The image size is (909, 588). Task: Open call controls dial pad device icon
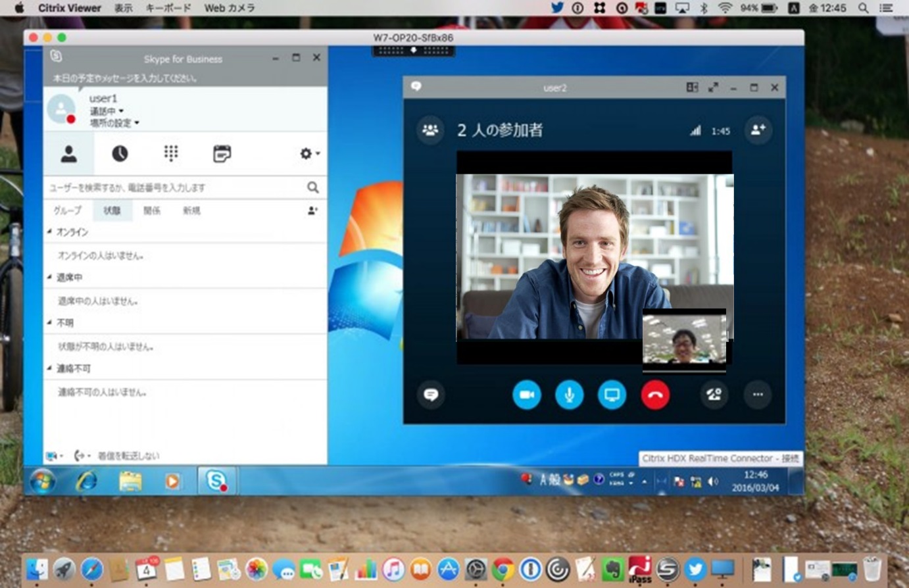[x=714, y=395]
